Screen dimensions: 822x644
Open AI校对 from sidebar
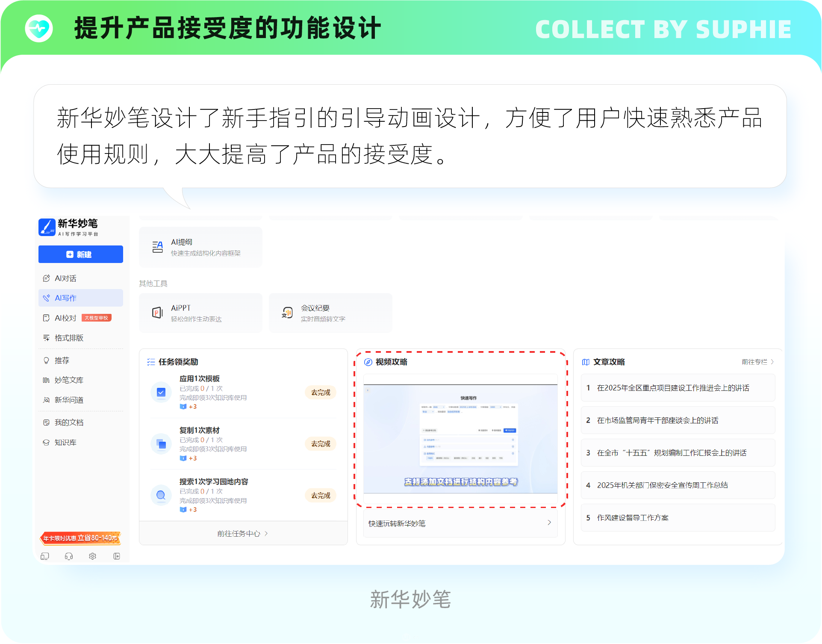point(65,318)
